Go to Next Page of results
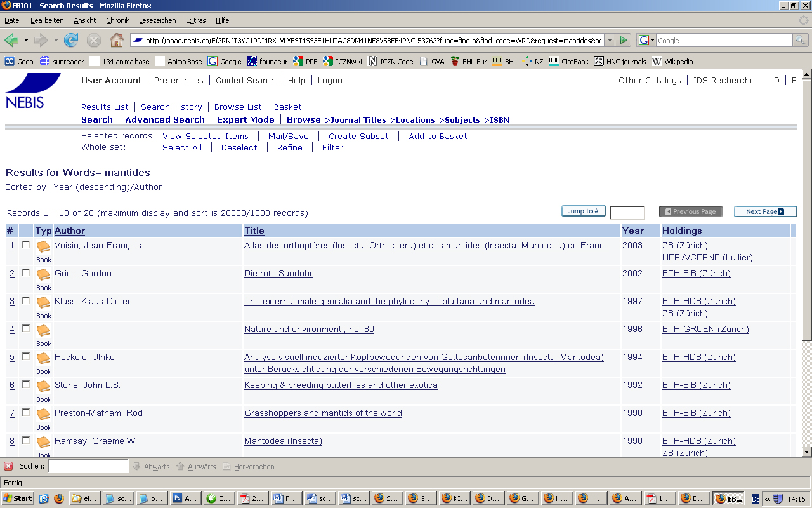This screenshot has width=812, height=508. [765, 211]
